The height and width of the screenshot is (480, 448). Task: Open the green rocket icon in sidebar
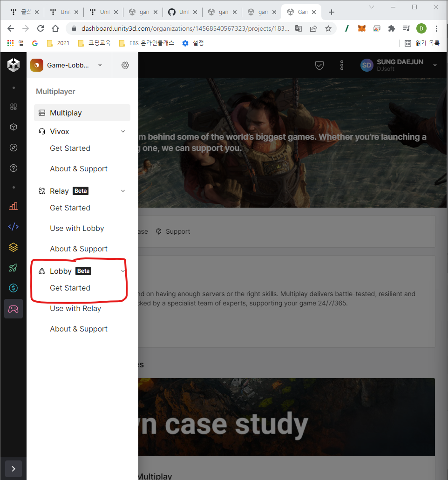pos(14,268)
